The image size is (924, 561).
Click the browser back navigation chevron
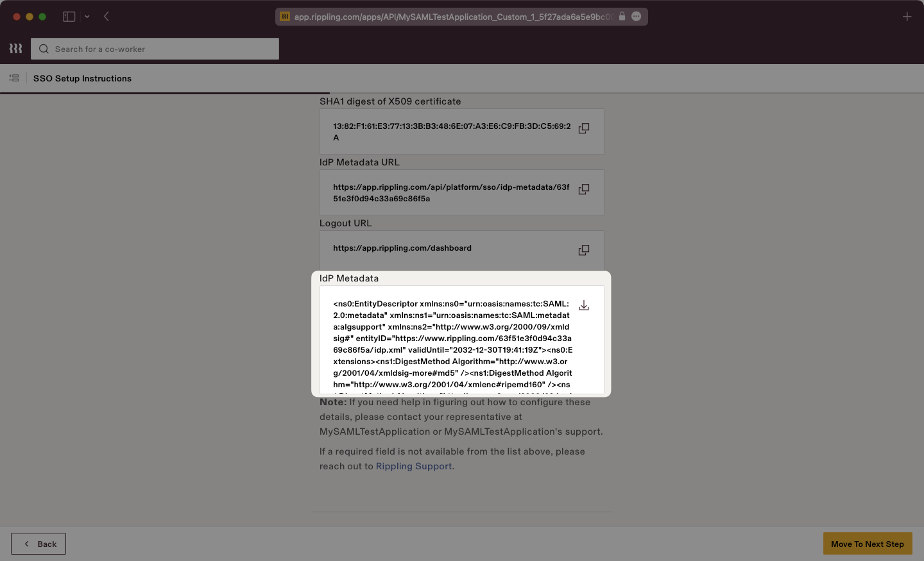click(107, 16)
